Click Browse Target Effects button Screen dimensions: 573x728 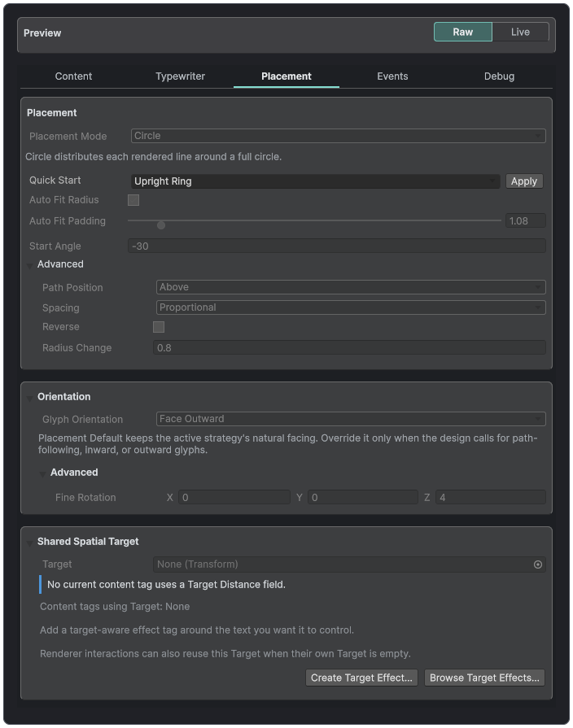coord(484,678)
